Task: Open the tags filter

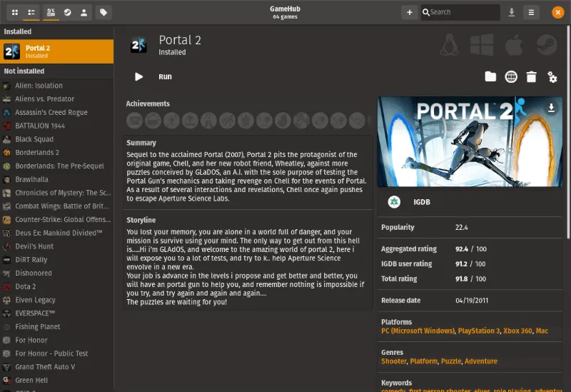Action: (x=103, y=12)
